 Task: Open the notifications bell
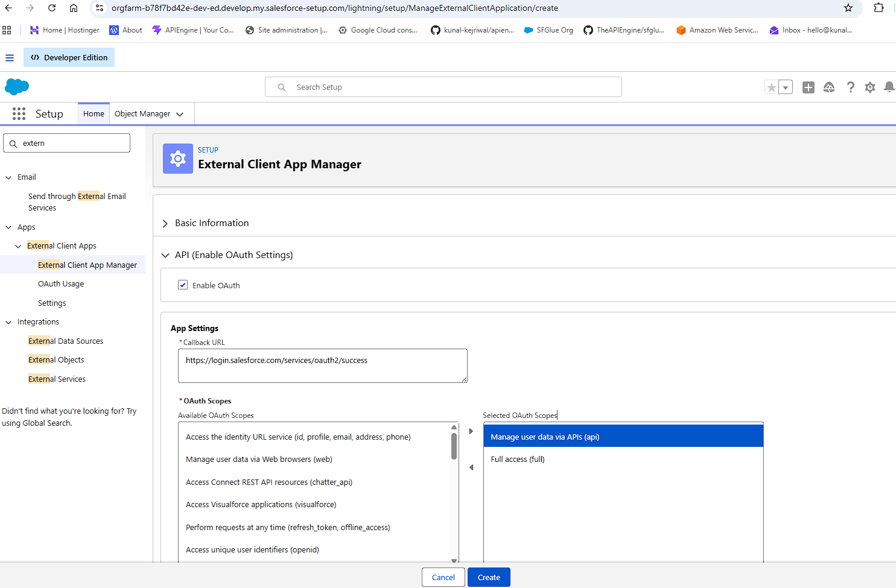[x=889, y=87]
